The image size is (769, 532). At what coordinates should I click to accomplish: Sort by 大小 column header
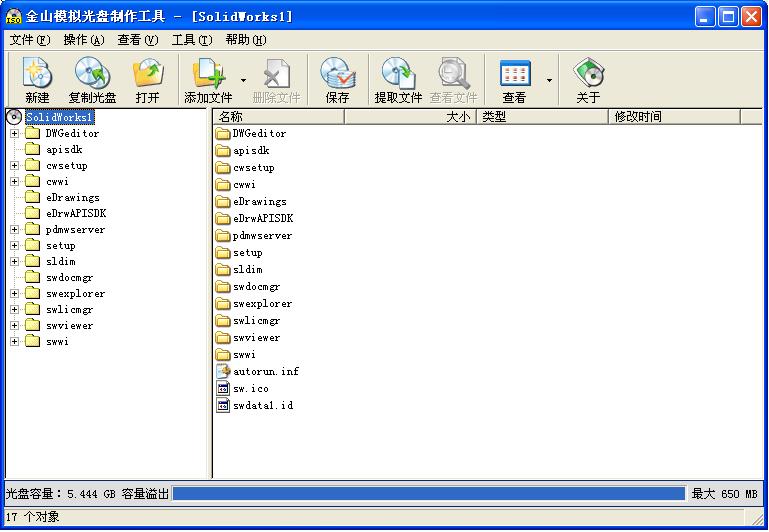pyautogui.click(x=410, y=117)
